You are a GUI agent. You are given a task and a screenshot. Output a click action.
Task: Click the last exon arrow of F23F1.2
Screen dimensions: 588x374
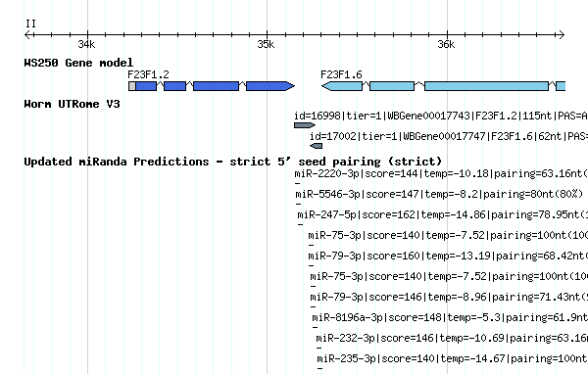(270, 86)
